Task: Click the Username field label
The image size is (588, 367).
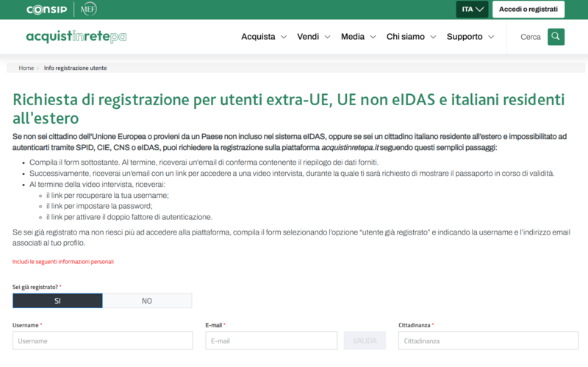Action: (x=26, y=325)
